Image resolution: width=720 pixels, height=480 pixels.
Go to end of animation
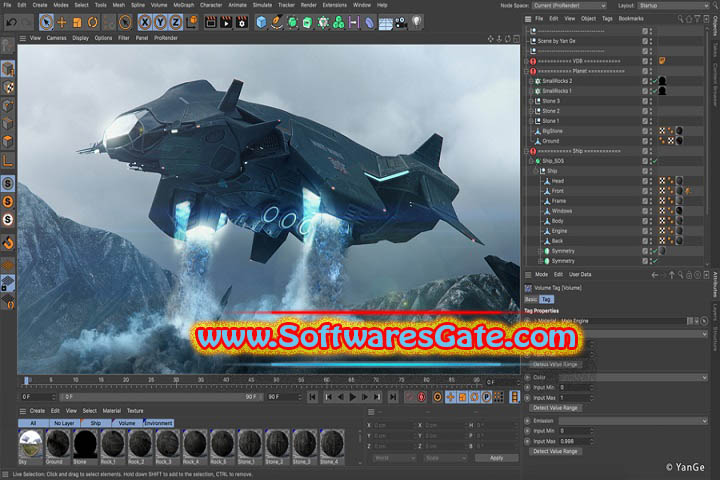[393, 397]
